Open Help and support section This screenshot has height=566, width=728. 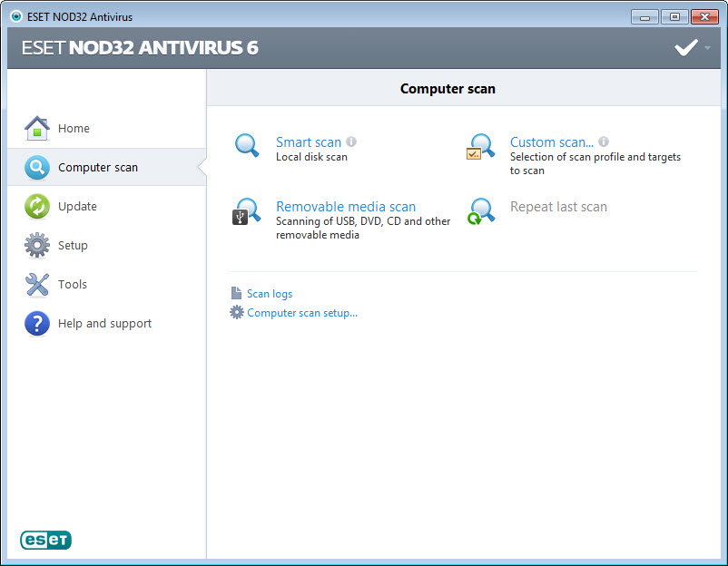(x=107, y=323)
